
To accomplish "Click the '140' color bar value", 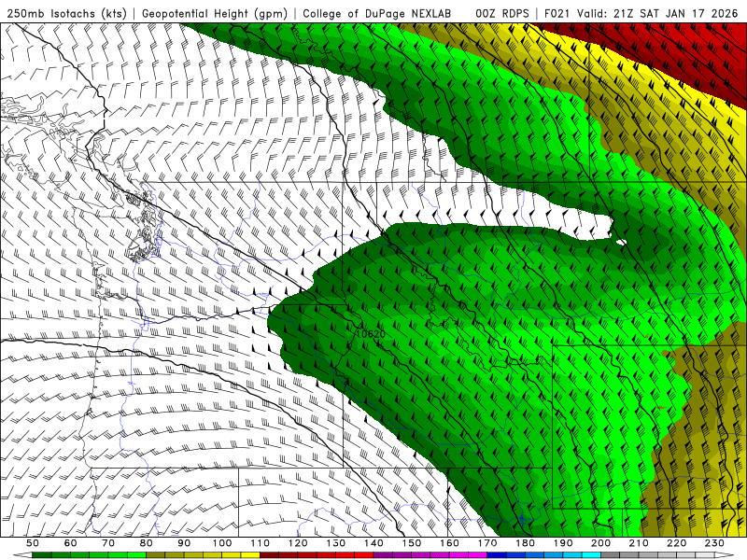I will pos(373,543).
